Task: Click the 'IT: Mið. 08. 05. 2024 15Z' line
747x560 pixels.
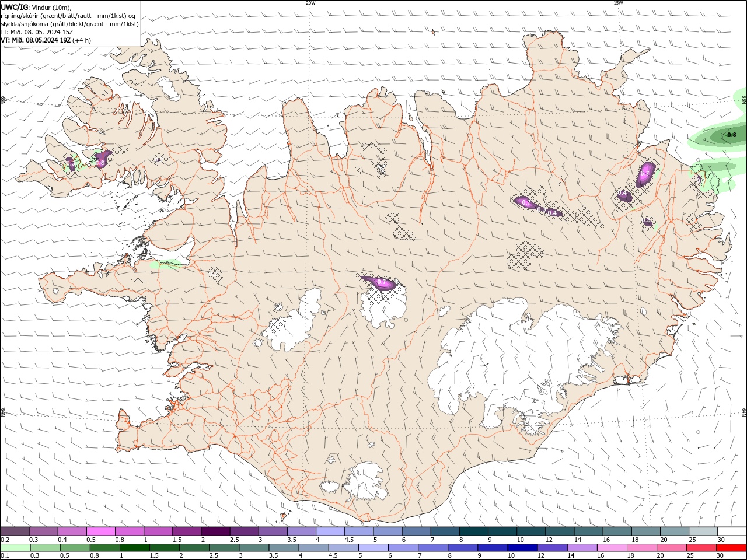Action: (x=37, y=32)
